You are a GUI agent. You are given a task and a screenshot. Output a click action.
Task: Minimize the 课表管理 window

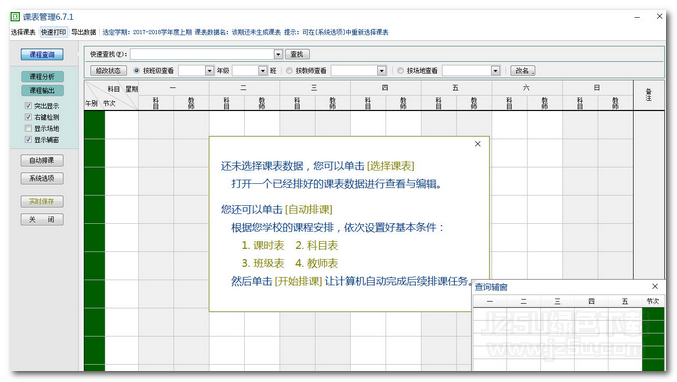click(x=637, y=17)
